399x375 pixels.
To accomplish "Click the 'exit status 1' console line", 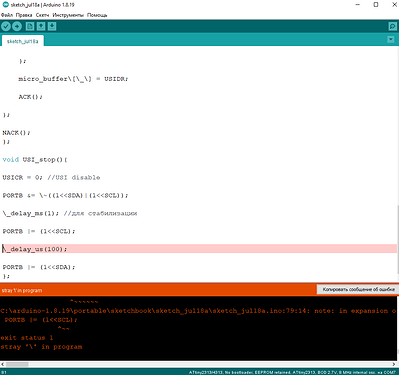I will pyautogui.click(x=27, y=338).
